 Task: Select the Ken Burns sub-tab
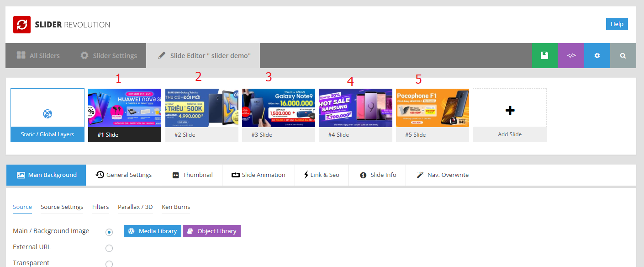click(x=176, y=207)
